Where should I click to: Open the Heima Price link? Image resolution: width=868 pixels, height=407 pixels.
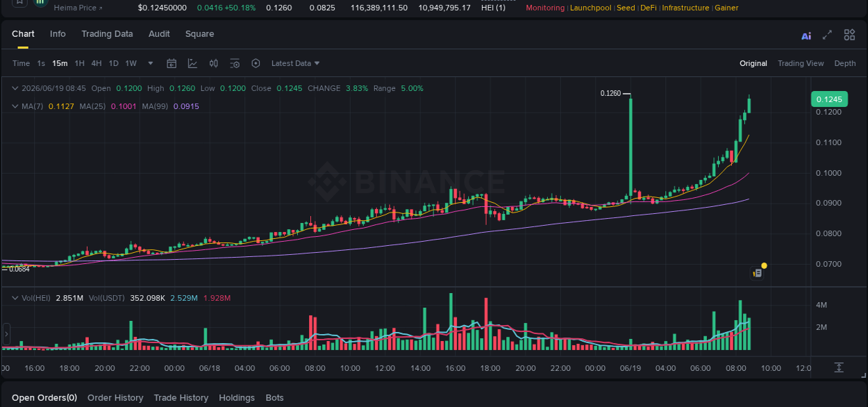click(78, 8)
